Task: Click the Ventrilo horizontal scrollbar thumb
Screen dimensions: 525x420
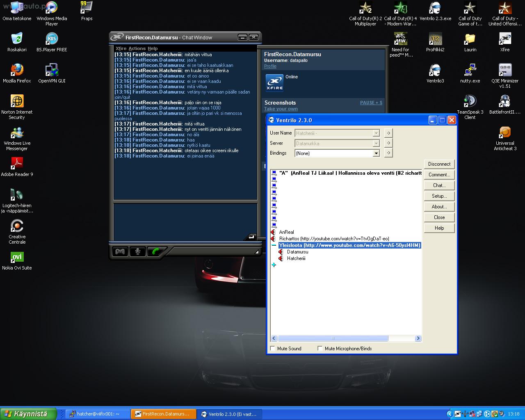Action: [333, 338]
